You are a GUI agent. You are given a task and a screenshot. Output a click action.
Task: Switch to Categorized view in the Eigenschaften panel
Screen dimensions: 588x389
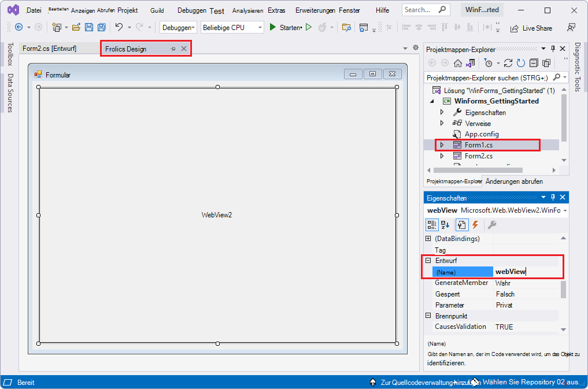(x=432, y=224)
